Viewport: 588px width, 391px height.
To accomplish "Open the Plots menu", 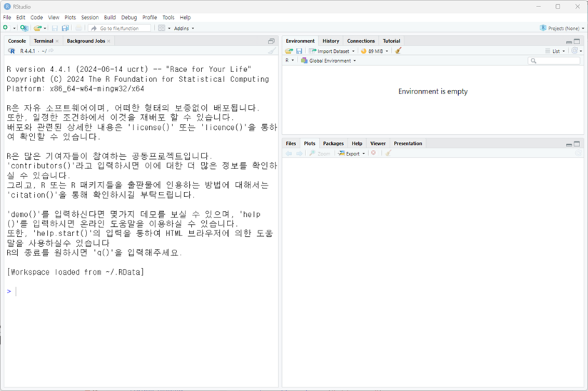I will point(70,17).
